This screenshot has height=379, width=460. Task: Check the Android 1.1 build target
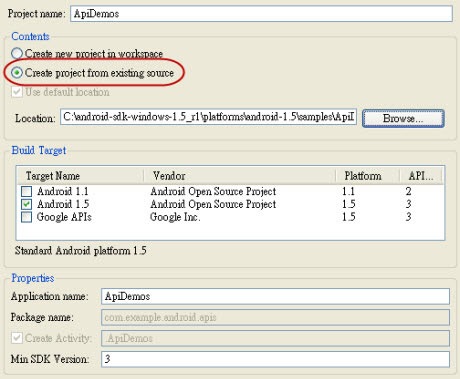pos(26,191)
